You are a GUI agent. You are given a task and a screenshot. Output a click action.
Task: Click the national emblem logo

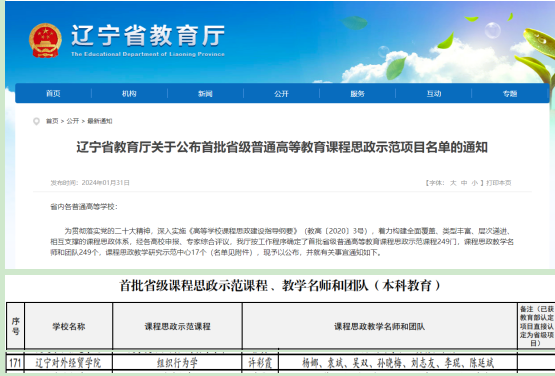pyautogui.click(x=45, y=40)
